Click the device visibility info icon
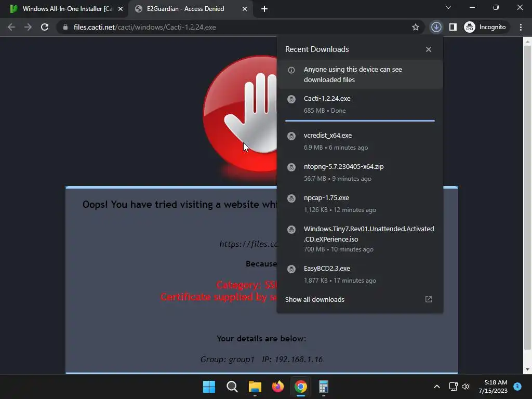The height and width of the screenshot is (399, 532). pos(291,70)
